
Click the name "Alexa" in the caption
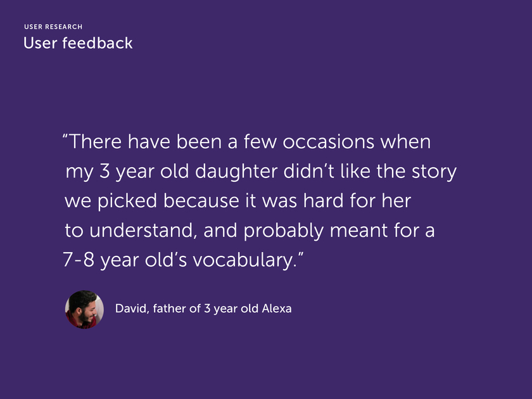click(x=277, y=308)
